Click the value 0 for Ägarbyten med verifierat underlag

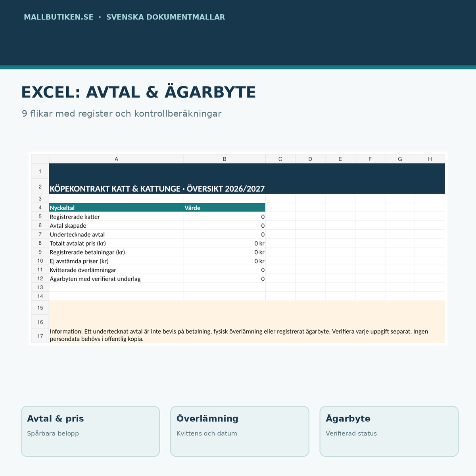pos(225,278)
